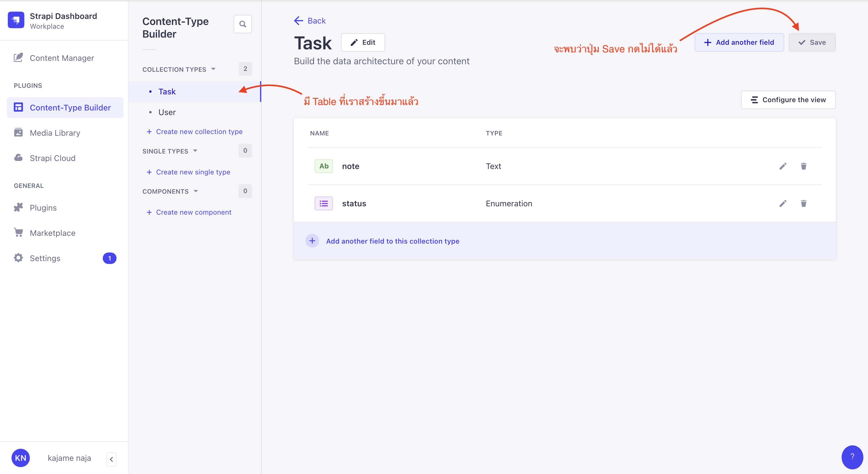Go Back using the arrow link
Screen dimensions: 868x474
[x=310, y=21]
